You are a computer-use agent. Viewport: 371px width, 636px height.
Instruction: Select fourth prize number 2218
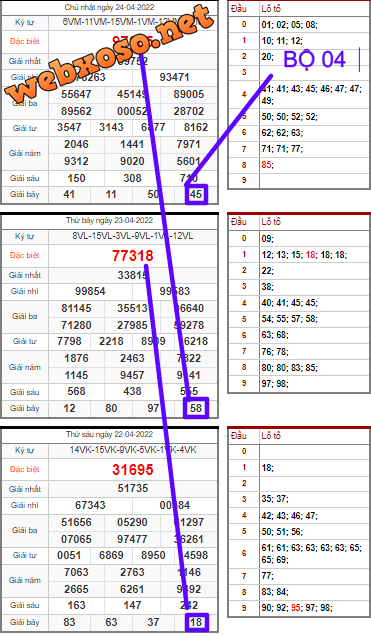point(111,341)
